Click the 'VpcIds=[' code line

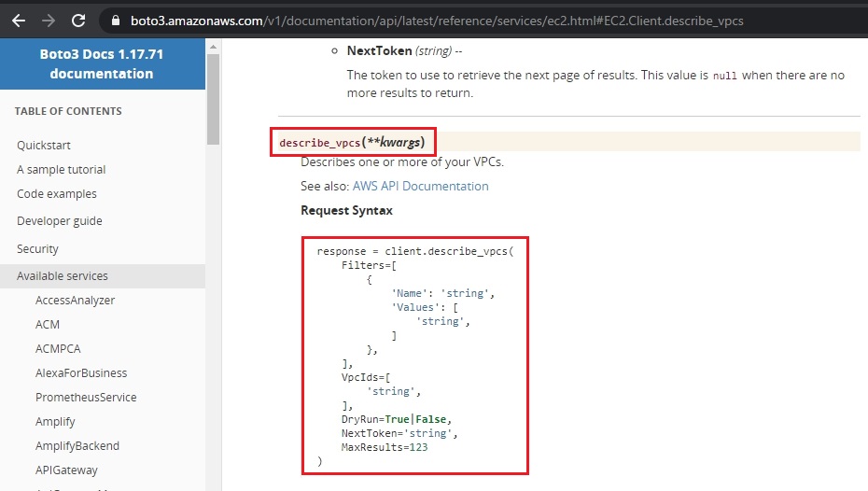365,377
